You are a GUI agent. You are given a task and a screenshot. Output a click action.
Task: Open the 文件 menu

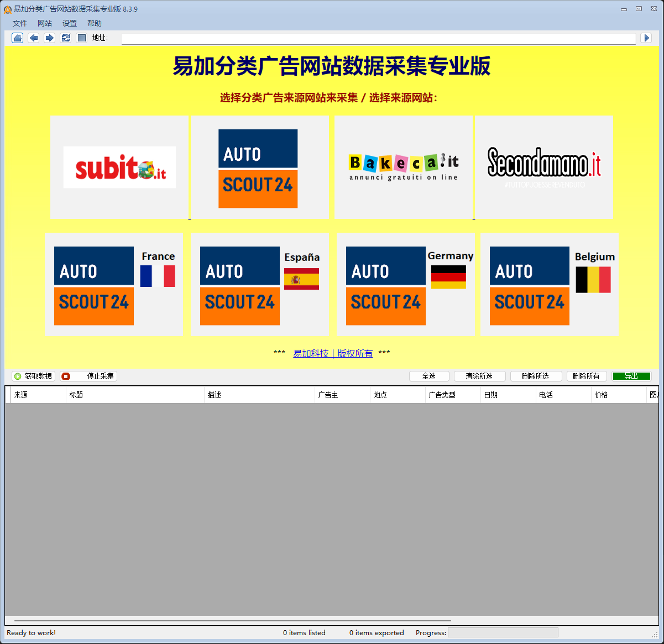click(x=20, y=23)
